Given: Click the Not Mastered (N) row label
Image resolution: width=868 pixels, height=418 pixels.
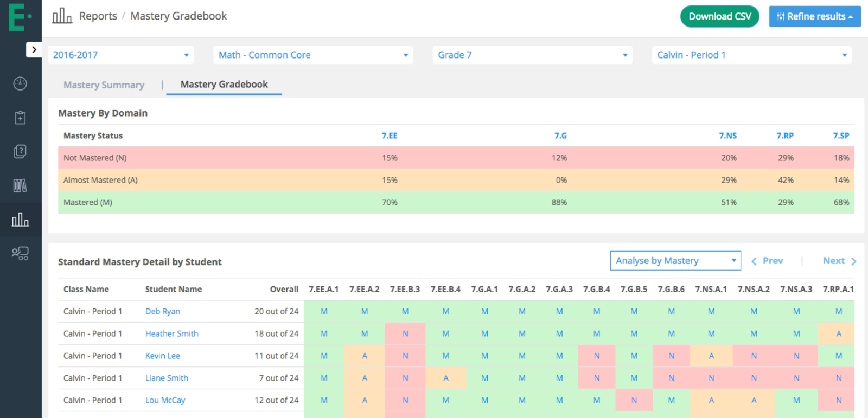Looking at the screenshot, I should point(95,158).
